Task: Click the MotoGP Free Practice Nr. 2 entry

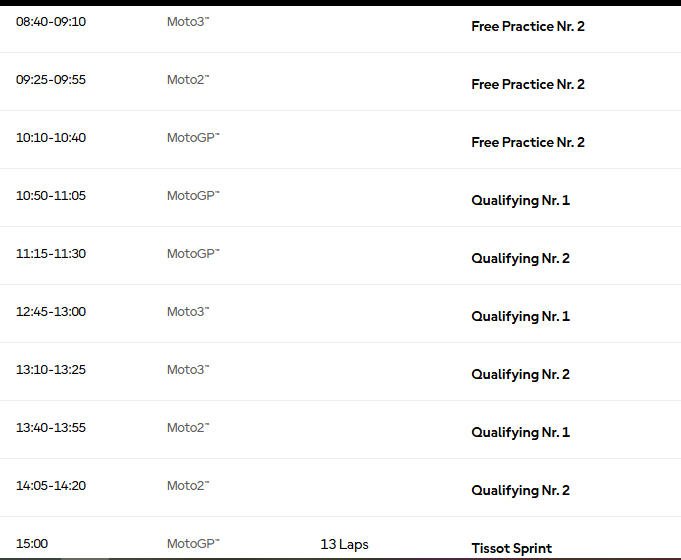Action: click(x=528, y=142)
